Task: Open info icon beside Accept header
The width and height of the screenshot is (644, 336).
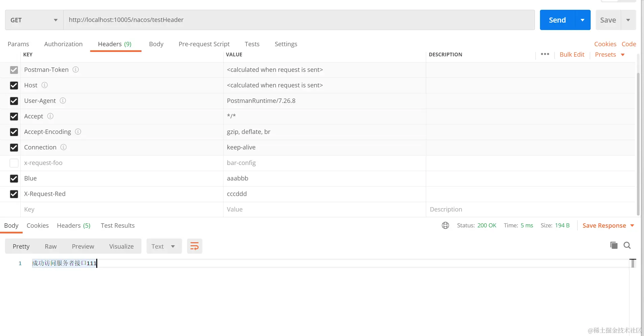Action: (50, 116)
